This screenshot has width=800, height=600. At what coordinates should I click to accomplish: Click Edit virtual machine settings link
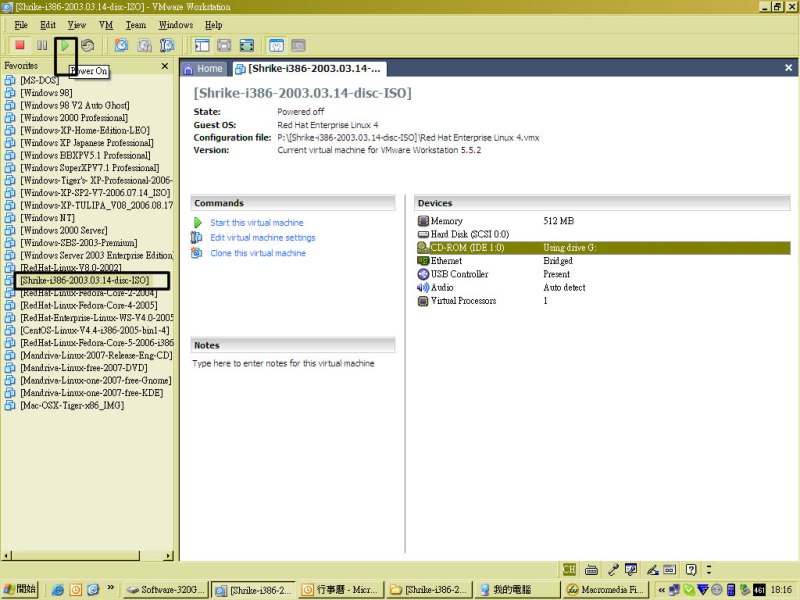(263, 238)
